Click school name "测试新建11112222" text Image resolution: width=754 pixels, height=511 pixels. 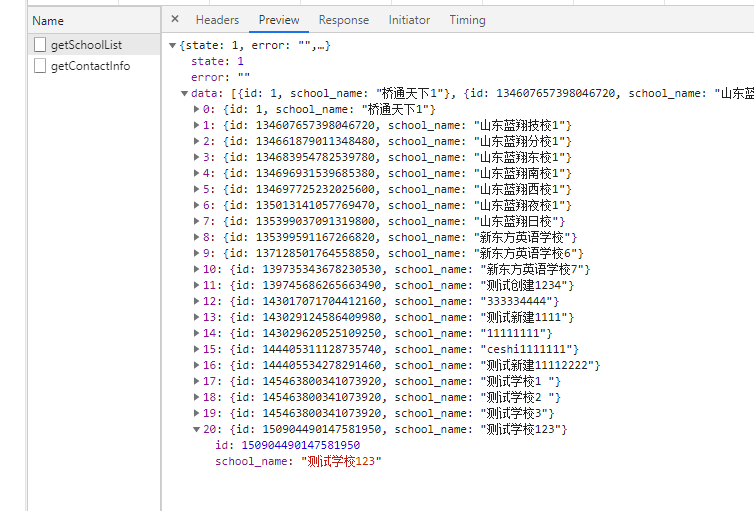537,365
